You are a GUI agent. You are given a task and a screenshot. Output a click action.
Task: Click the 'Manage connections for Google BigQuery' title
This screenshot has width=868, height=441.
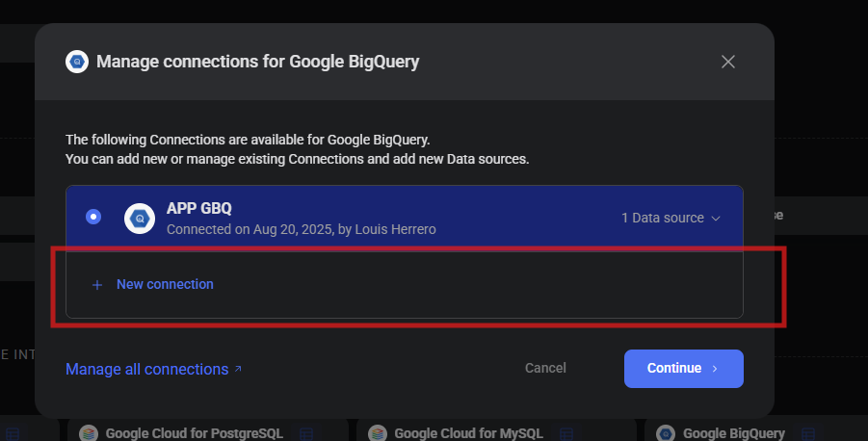[258, 62]
